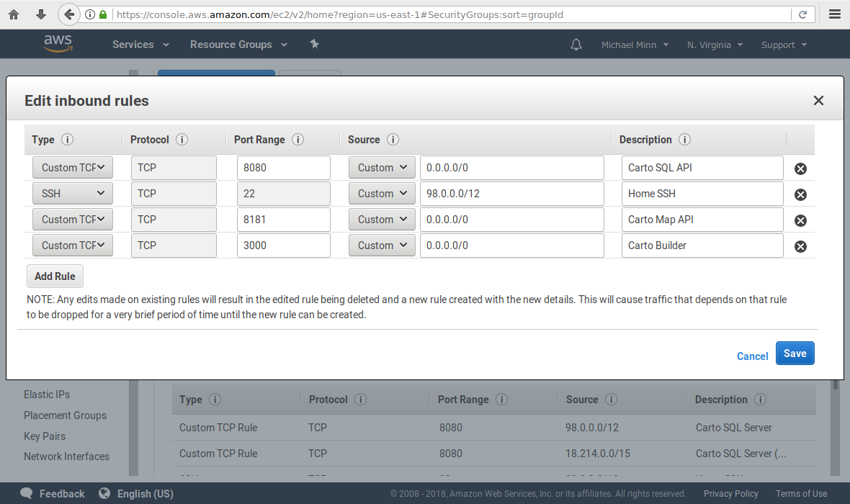This screenshot has width=850, height=504.
Task: Click the pin shortcut icon in navbar
Action: click(x=314, y=45)
